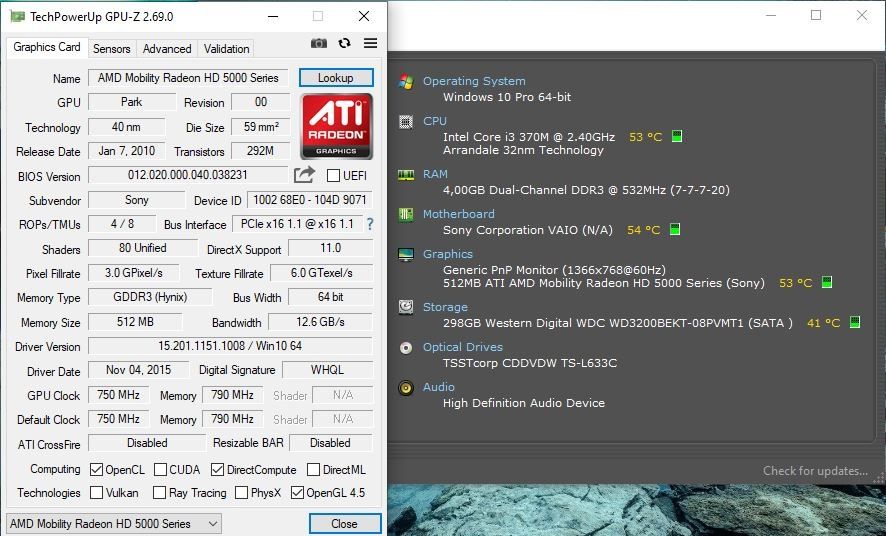Switch to the Validation tab
Screen dimensions: 886x536
click(227, 49)
